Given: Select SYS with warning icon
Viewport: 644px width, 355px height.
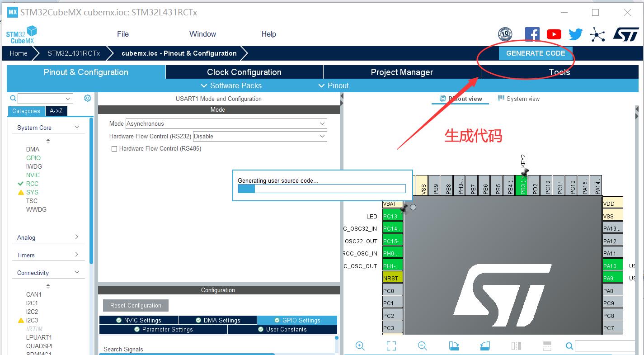Looking at the screenshot, I should click(32, 192).
